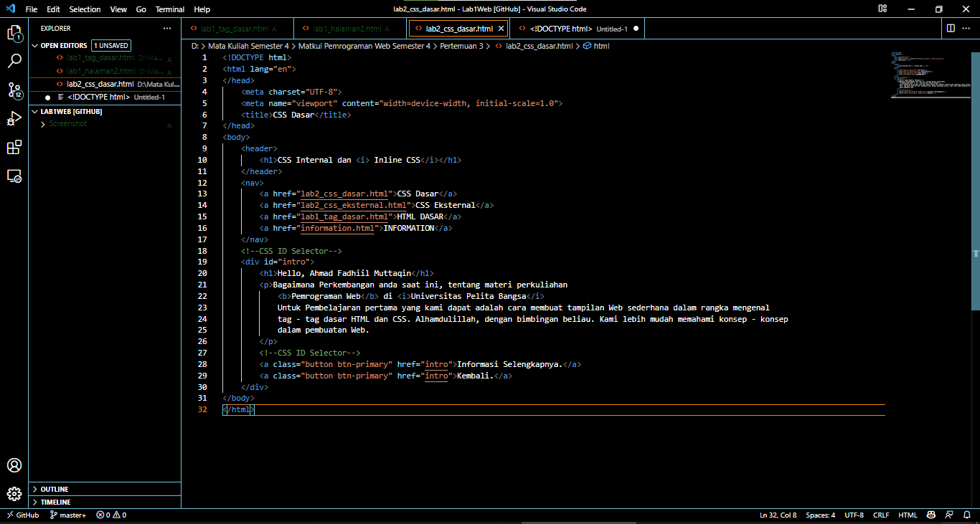Open the Manage settings gear
The height and width of the screenshot is (524, 980).
tap(14, 493)
